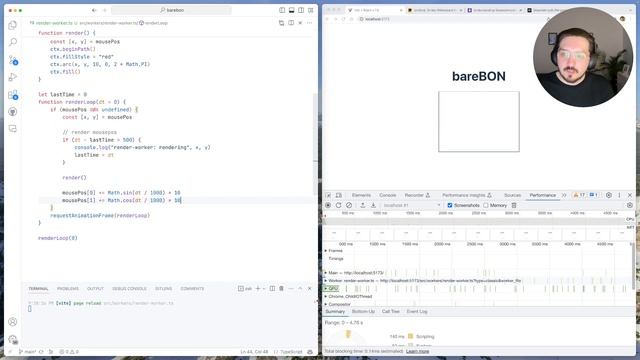Open the Explorer view in VS Code activity bar
Viewport: 640px width, 360px height.
(x=13, y=25)
